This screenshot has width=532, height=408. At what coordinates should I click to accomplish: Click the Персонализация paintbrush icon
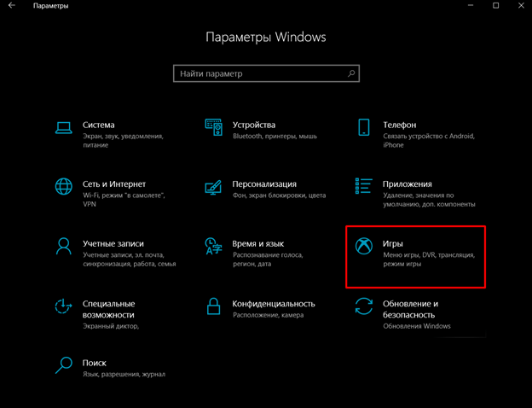point(213,187)
